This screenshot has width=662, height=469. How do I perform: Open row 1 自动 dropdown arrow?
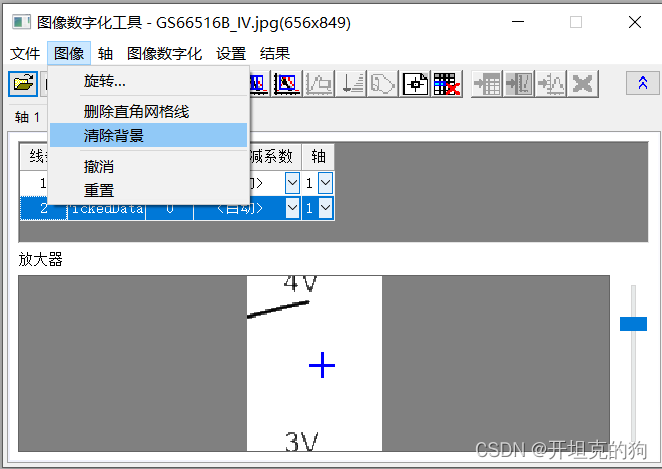coord(292,183)
